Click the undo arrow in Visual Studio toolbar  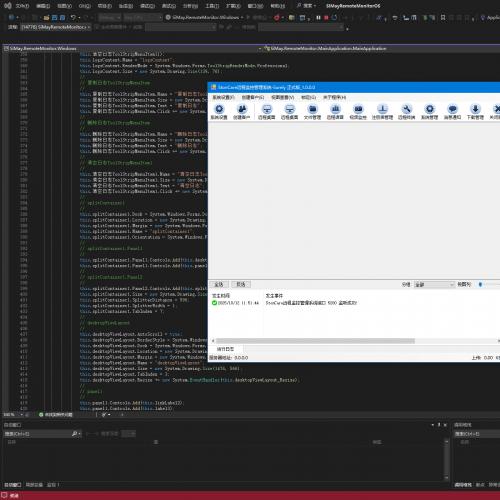pyautogui.click(x=73, y=17)
